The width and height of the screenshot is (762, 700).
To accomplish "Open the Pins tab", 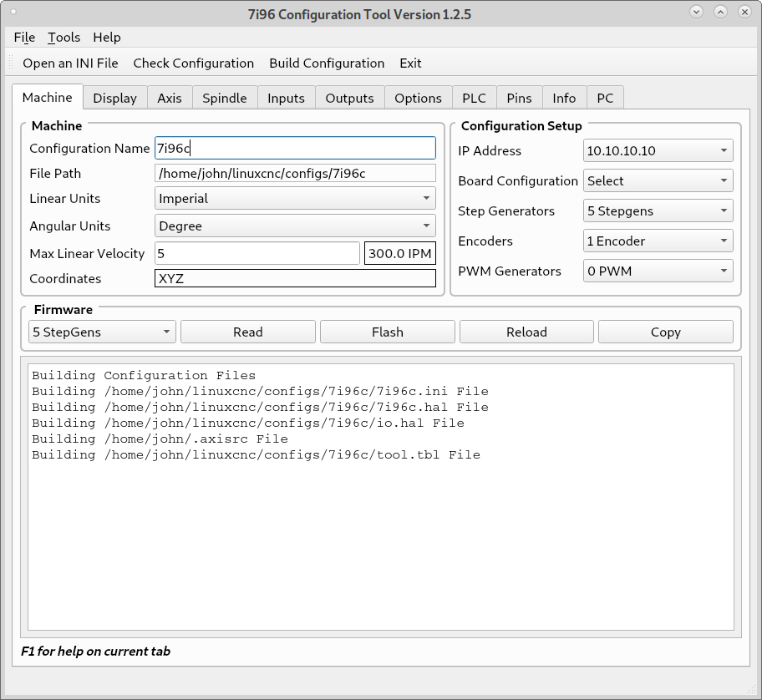I will coord(519,98).
